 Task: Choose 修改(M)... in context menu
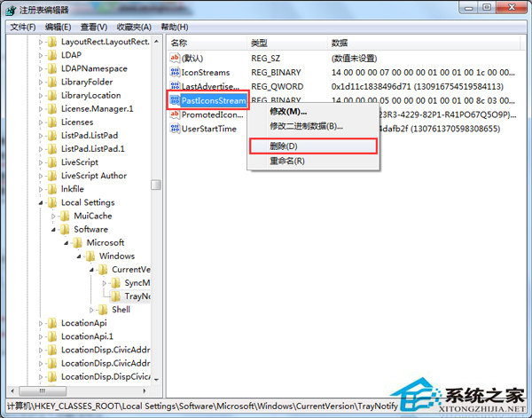313,111
